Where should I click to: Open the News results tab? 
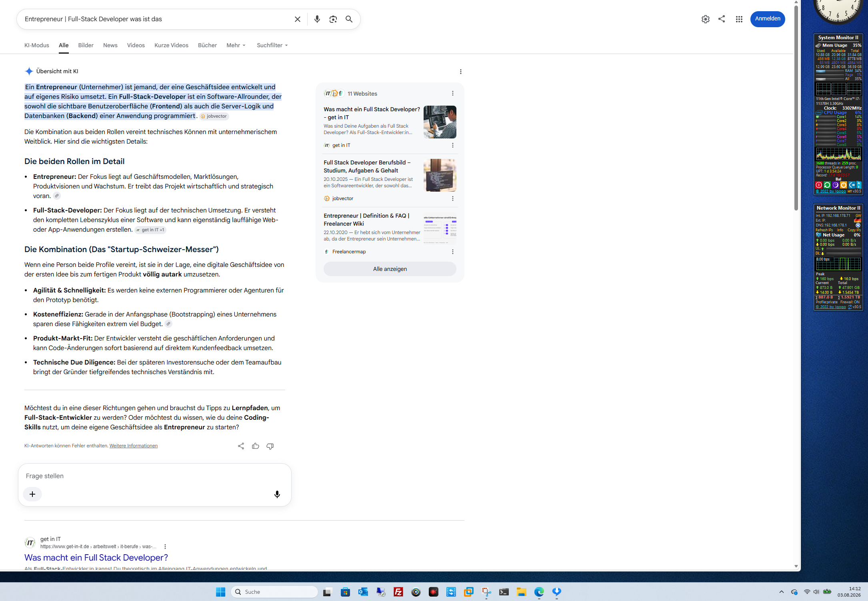tap(110, 45)
